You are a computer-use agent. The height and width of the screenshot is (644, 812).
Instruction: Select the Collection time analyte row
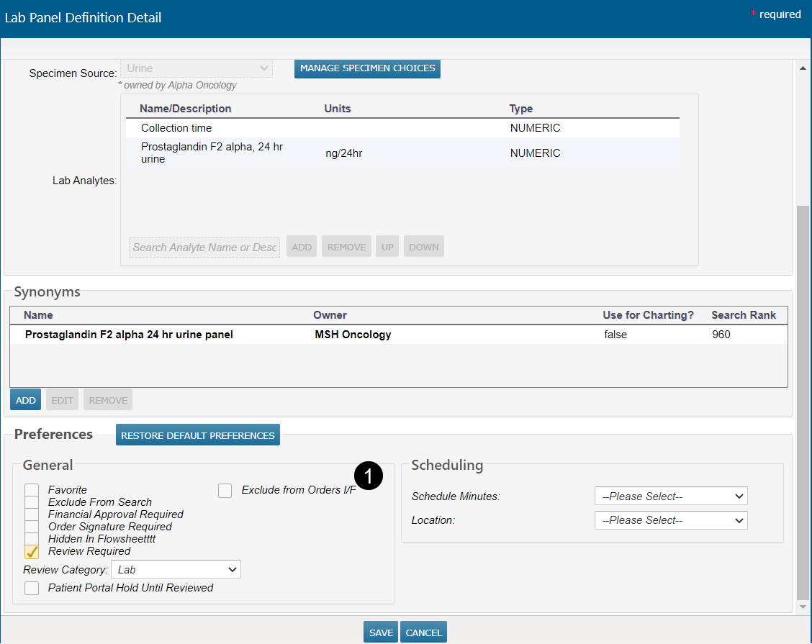(176, 128)
